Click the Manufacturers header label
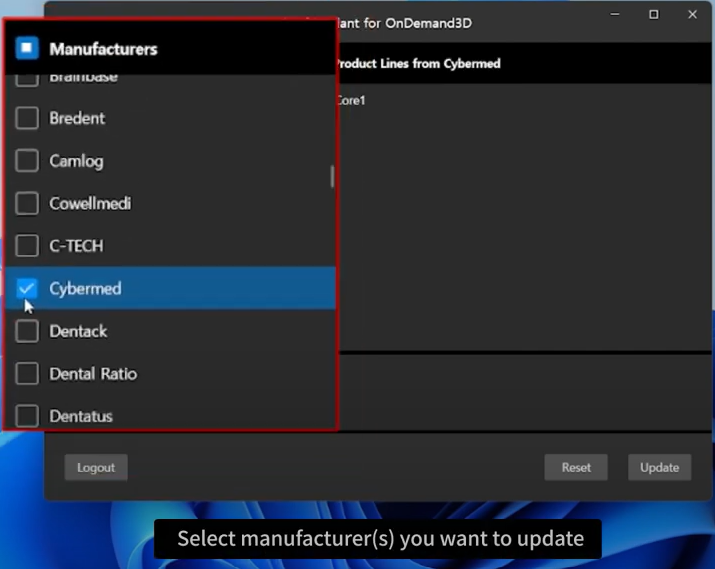Viewport: 715px width, 569px height. click(103, 49)
